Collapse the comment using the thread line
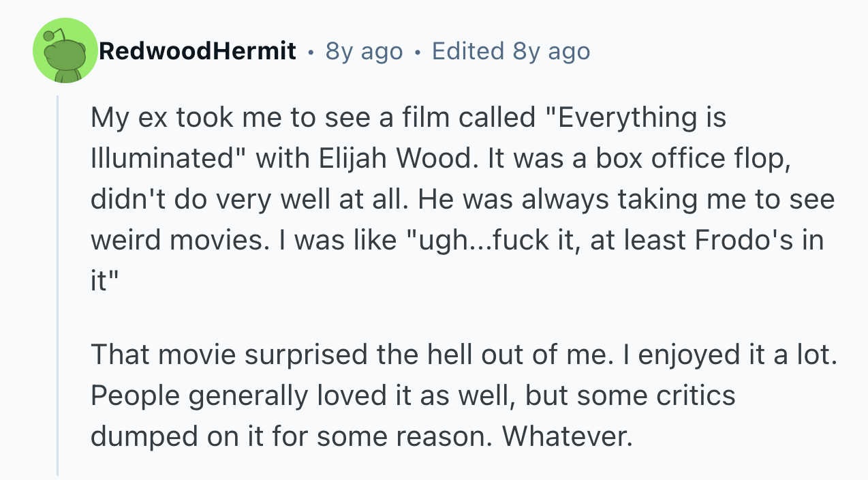This screenshot has height=480, width=868. (58, 286)
